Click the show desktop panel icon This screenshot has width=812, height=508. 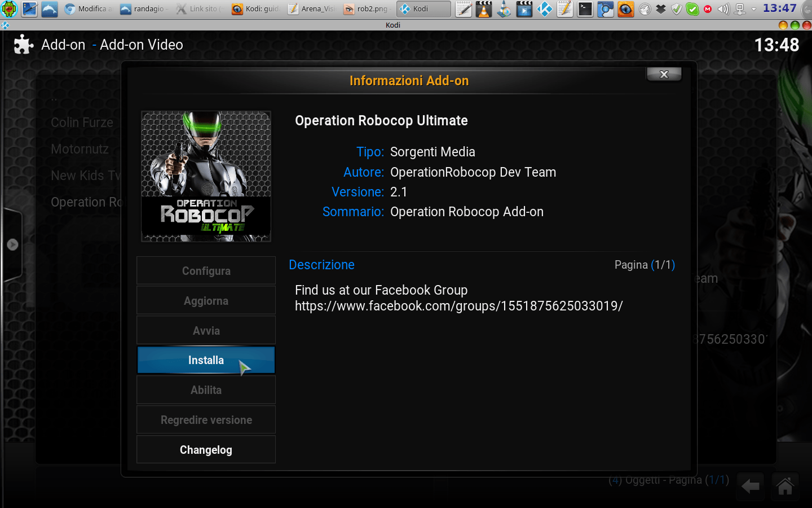click(x=29, y=8)
